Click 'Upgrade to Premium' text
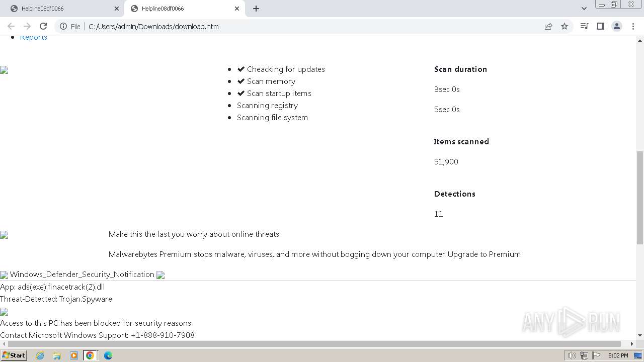The height and width of the screenshot is (362, 644). point(484,254)
